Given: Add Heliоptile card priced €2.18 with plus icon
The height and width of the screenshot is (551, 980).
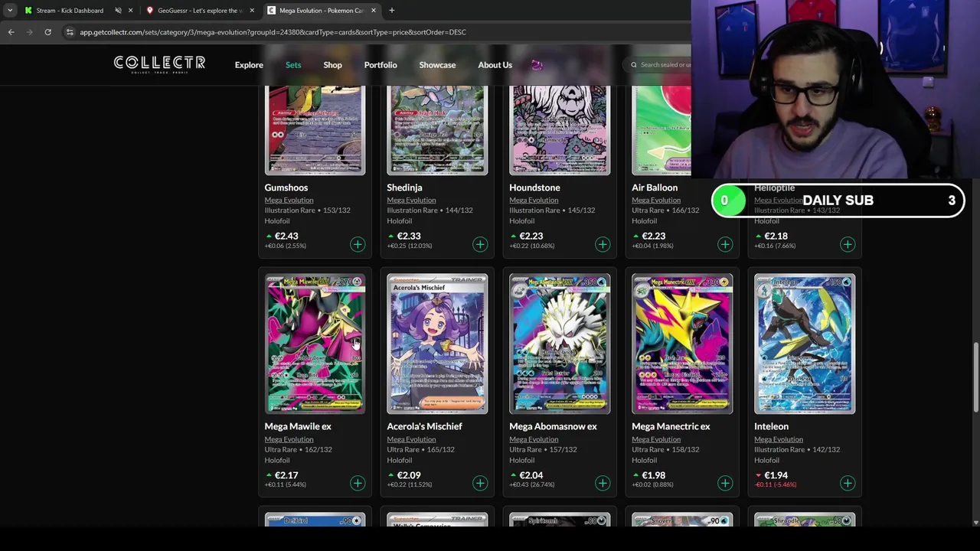Looking at the screenshot, I should pos(848,244).
